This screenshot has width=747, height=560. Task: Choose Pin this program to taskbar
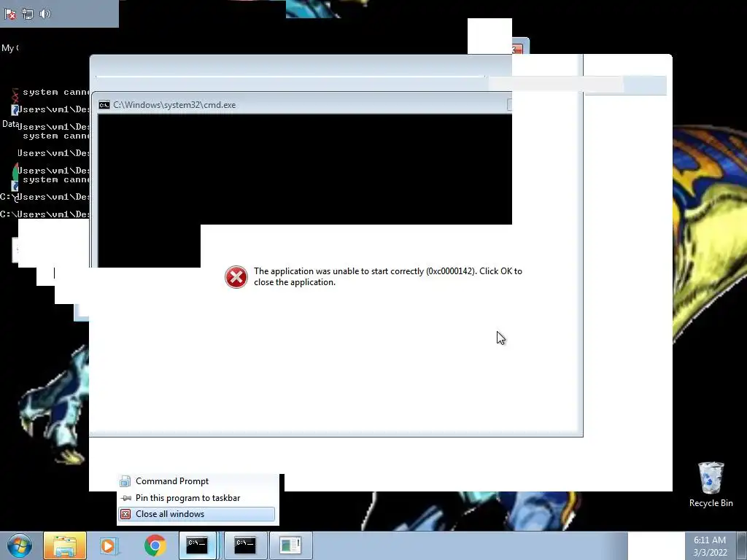pyautogui.click(x=198, y=497)
